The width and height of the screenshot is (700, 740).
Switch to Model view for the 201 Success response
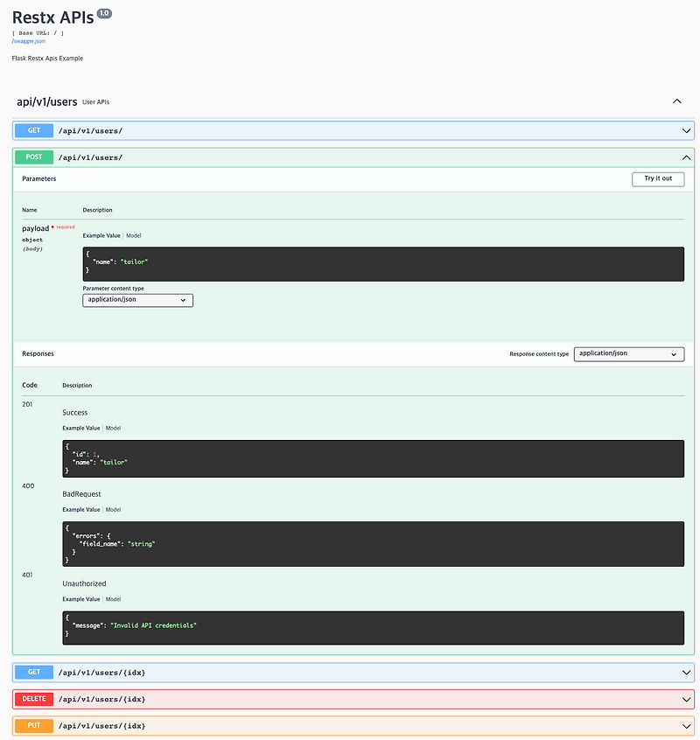(113, 428)
